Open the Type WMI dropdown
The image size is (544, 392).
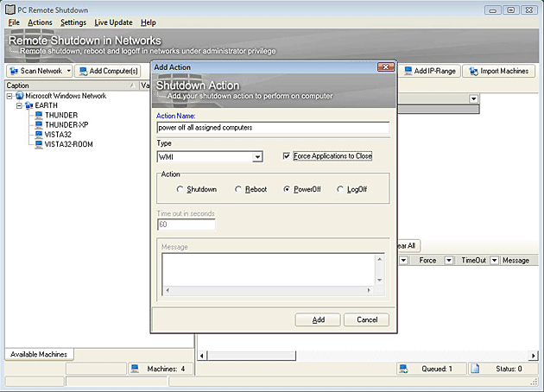[257, 157]
